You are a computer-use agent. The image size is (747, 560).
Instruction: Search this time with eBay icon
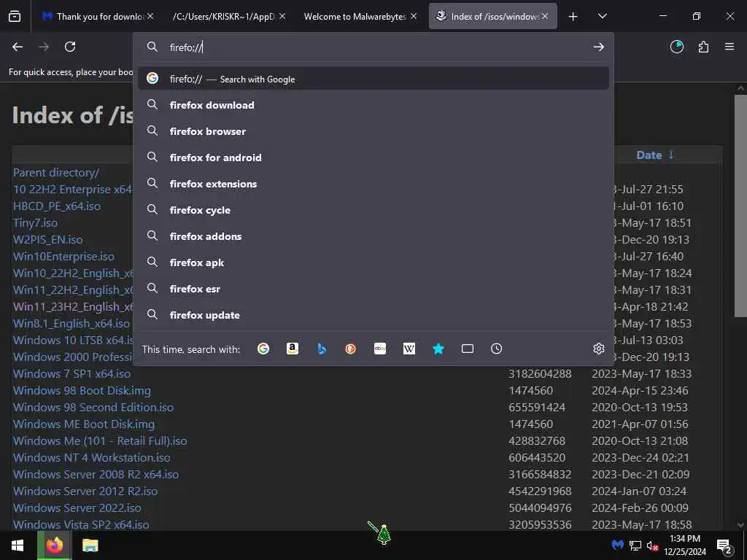point(379,349)
